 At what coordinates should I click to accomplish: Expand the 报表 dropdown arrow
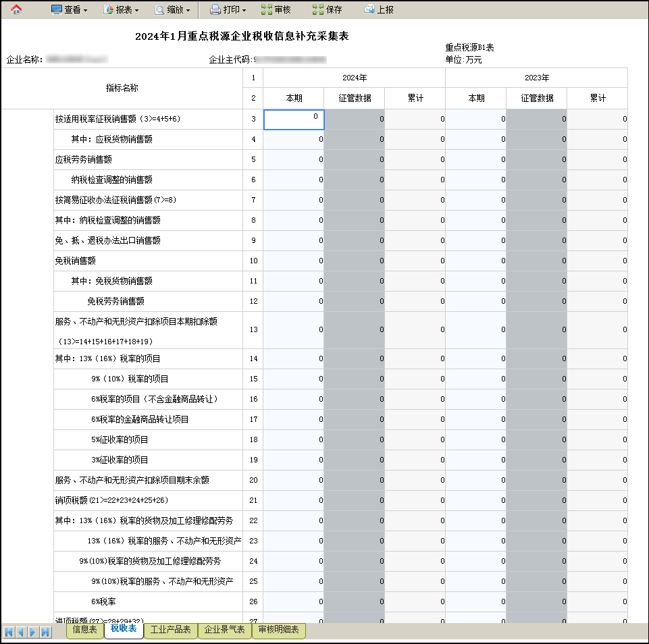point(137,10)
